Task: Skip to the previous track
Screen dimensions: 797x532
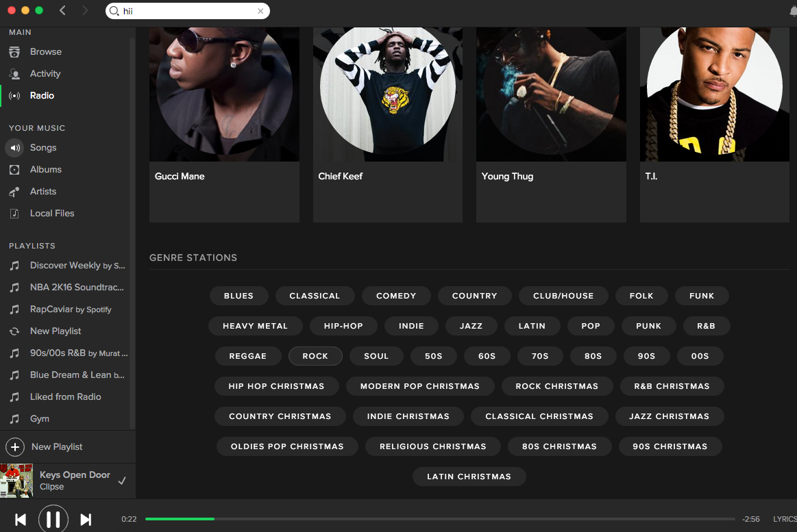Action: click(21, 520)
